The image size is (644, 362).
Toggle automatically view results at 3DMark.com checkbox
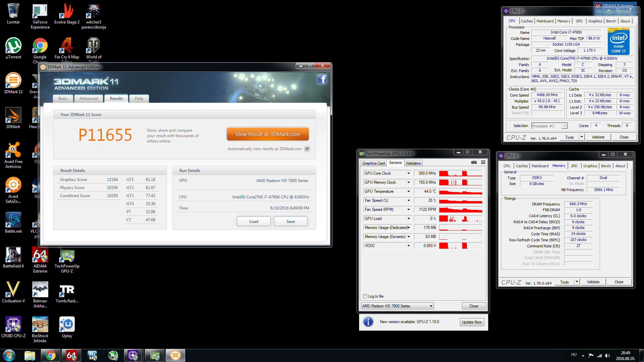[307, 149]
